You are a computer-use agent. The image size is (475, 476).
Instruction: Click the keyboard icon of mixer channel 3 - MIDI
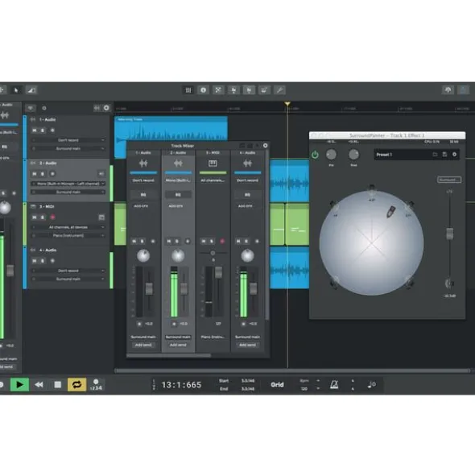click(x=213, y=163)
